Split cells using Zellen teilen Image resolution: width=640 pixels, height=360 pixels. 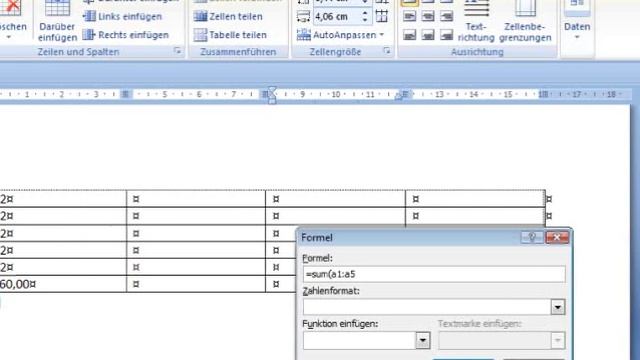coord(228,16)
